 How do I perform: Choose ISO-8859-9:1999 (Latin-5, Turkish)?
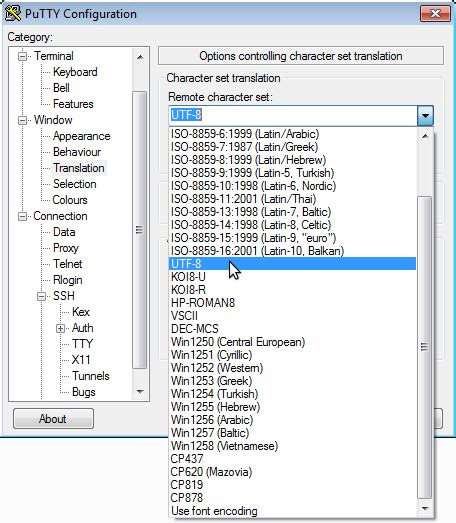coord(293,173)
